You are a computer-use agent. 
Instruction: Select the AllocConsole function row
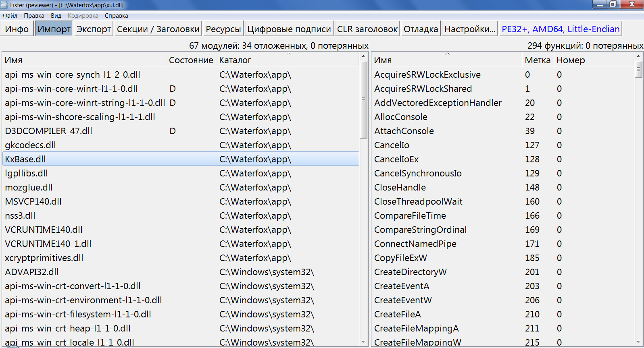point(503,117)
